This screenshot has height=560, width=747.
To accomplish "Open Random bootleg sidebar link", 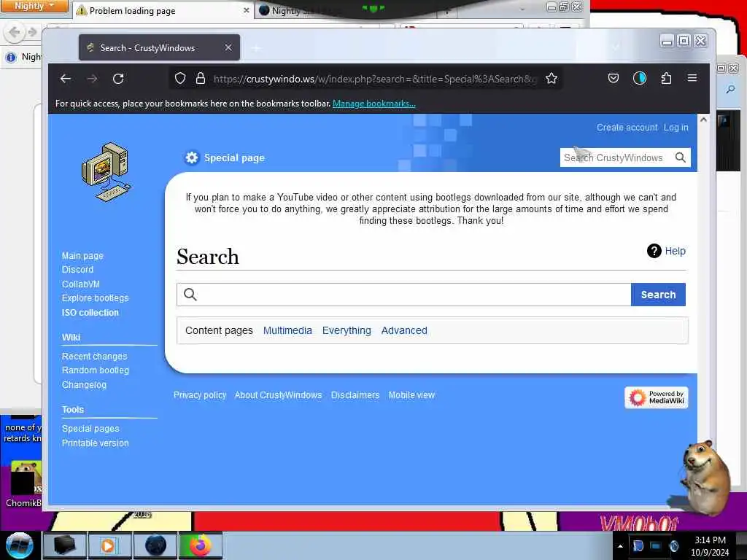I will [x=96, y=370].
